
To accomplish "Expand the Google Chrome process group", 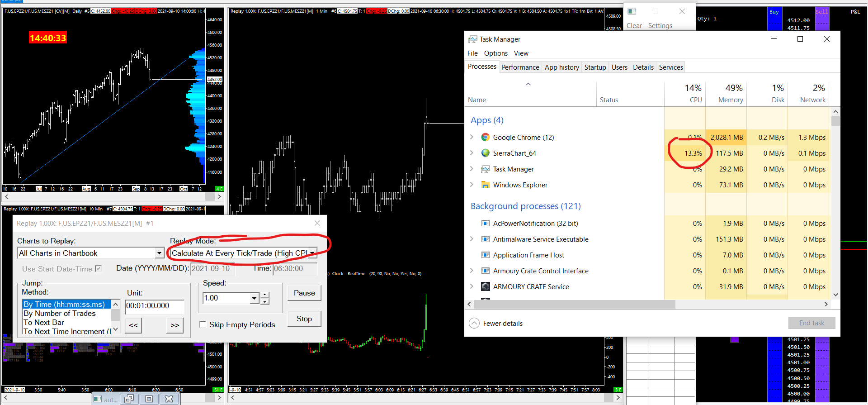I will pos(472,137).
